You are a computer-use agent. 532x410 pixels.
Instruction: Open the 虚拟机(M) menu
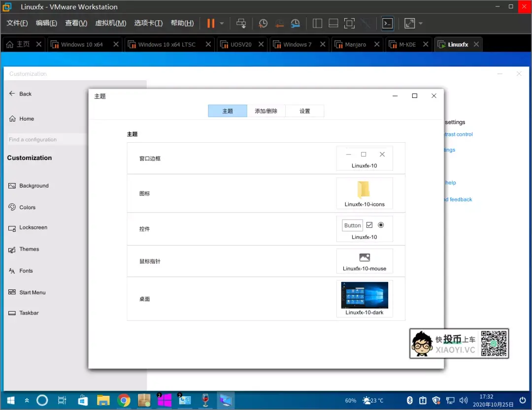point(110,23)
